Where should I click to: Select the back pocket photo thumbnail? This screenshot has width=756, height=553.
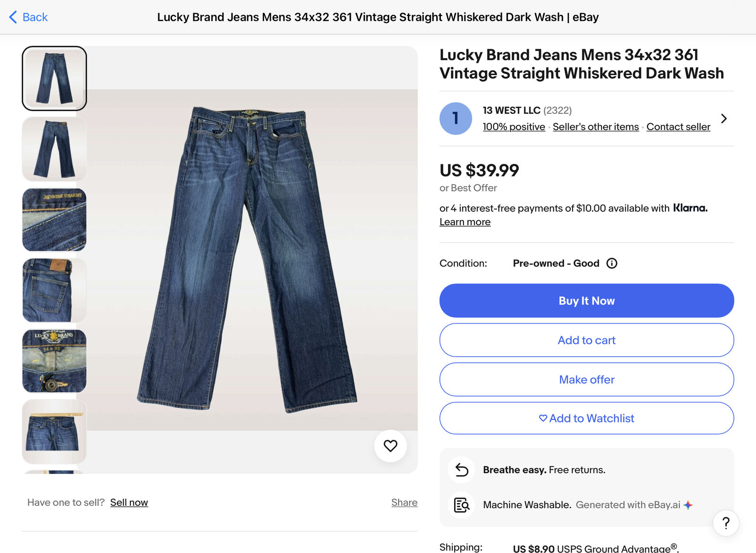point(54,290)
